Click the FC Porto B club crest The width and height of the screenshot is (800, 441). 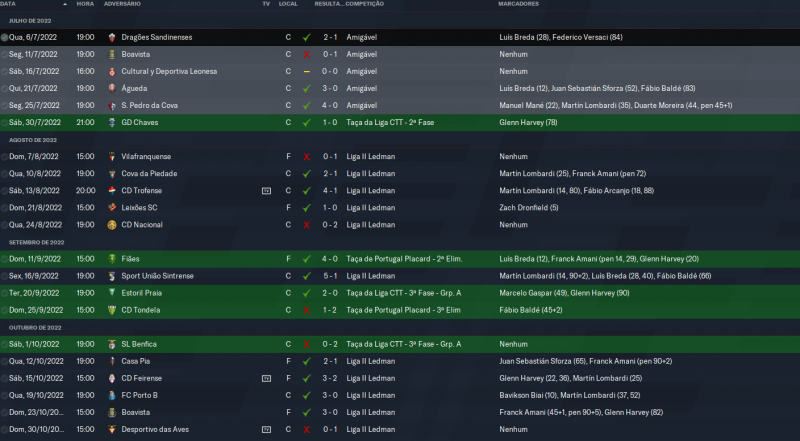111,395
